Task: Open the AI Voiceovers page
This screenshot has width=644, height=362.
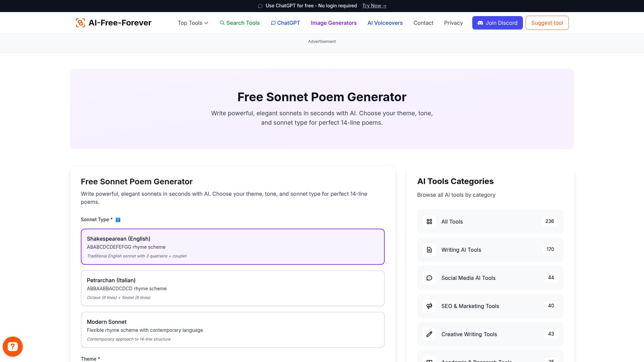Action: tap(385, 23)
